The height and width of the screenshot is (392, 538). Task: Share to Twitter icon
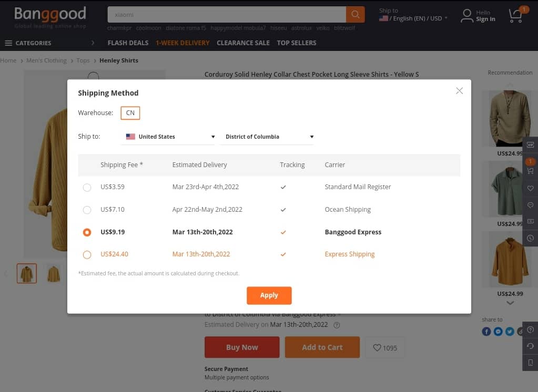click(510, 331)
